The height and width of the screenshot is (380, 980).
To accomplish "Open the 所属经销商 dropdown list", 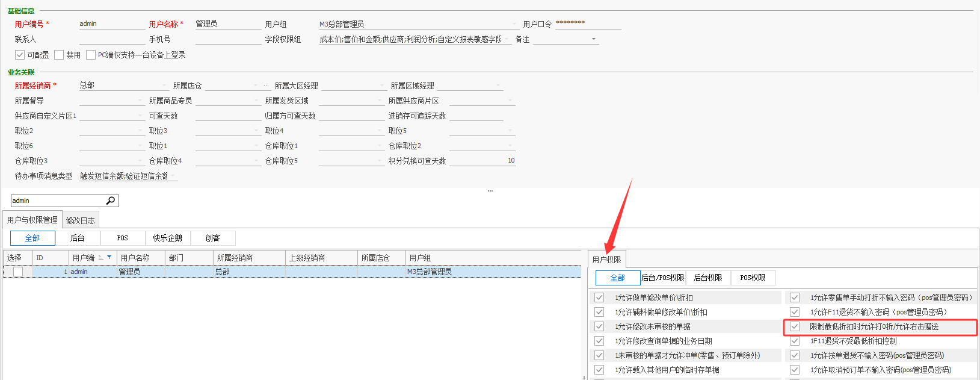I will point(164,86).
